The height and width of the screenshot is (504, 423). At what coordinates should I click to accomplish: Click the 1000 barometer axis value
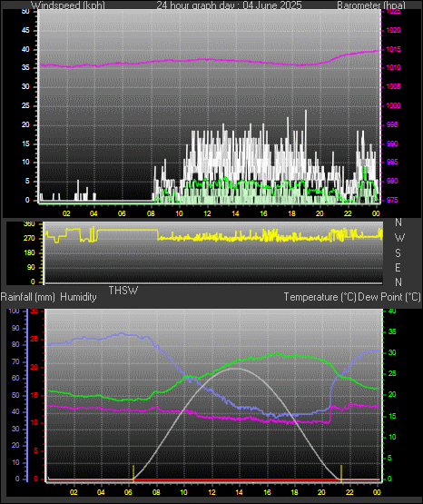tap(393, 105)
